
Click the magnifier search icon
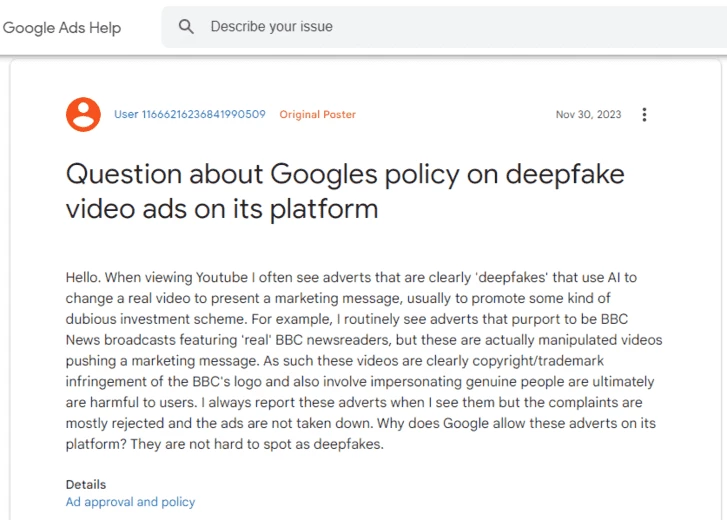coord(186,26)
